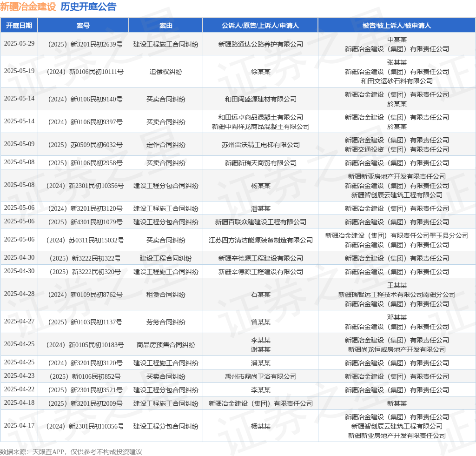Click the cause 劳务合同纠纷
476x456 pixels.
point(166,322)
